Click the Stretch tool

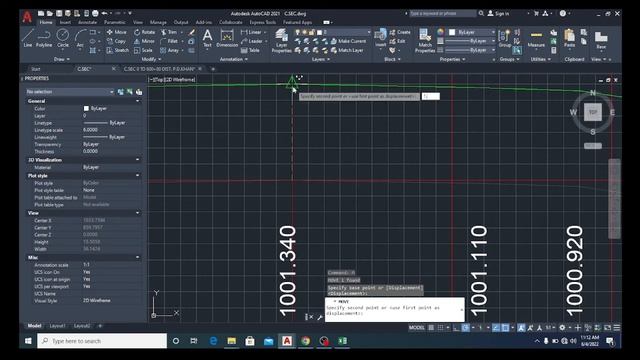click(118, 50)
